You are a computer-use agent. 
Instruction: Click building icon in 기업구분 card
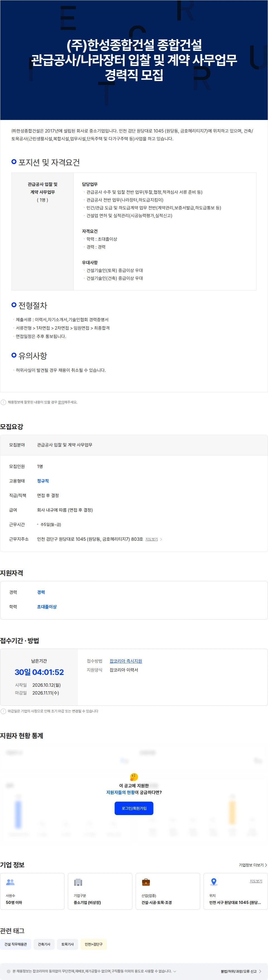coord(78,882)
